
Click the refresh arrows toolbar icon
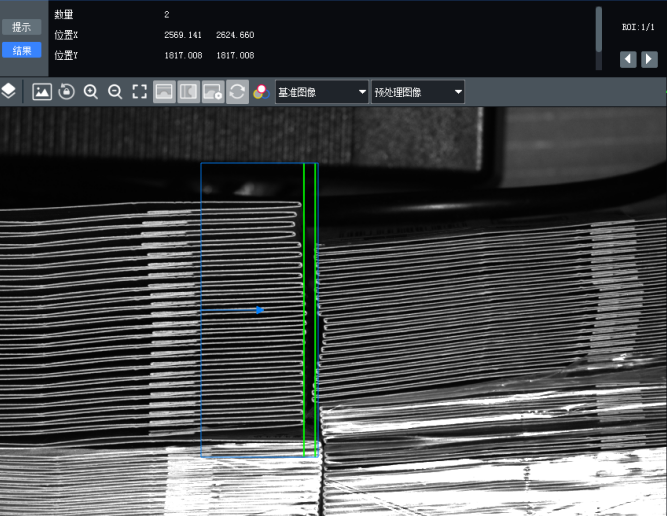[x=237, y=92]
